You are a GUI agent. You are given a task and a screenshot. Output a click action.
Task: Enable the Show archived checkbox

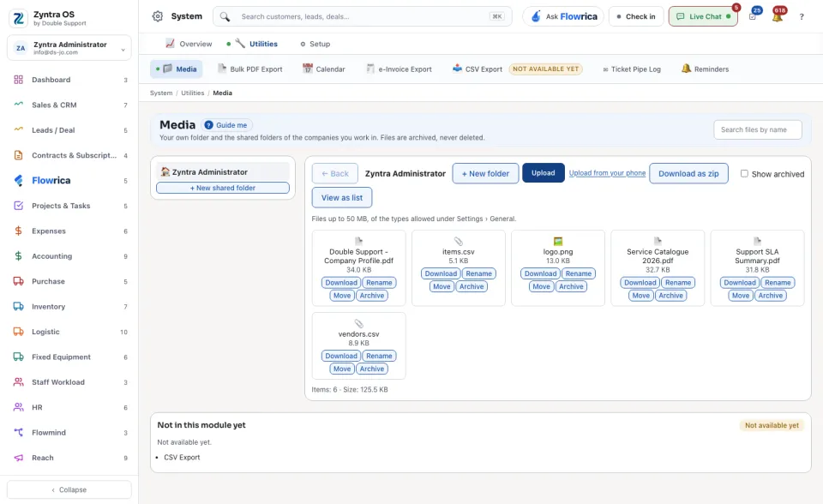coord(744,174)
